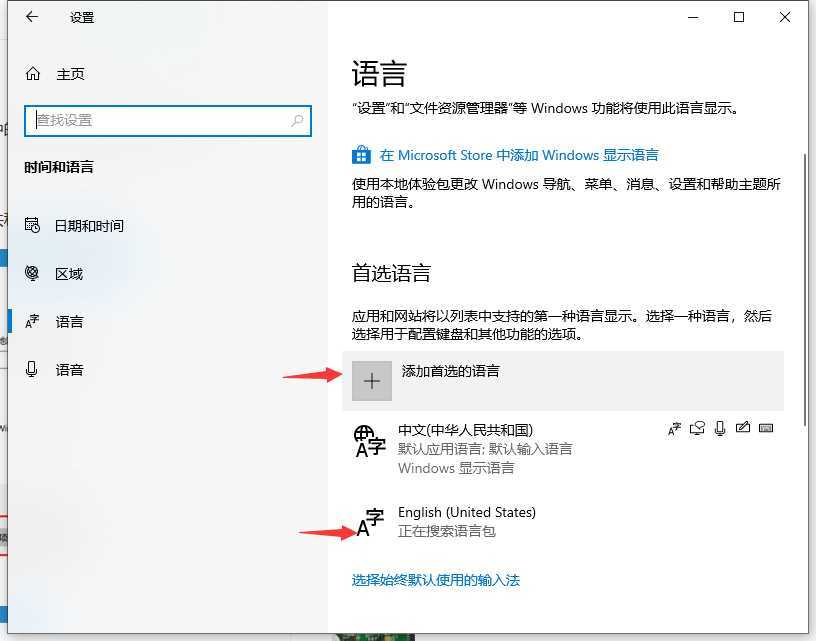Click text-to-speech feature icon for Chinese
816x641 pixels.
coord(697,428)
